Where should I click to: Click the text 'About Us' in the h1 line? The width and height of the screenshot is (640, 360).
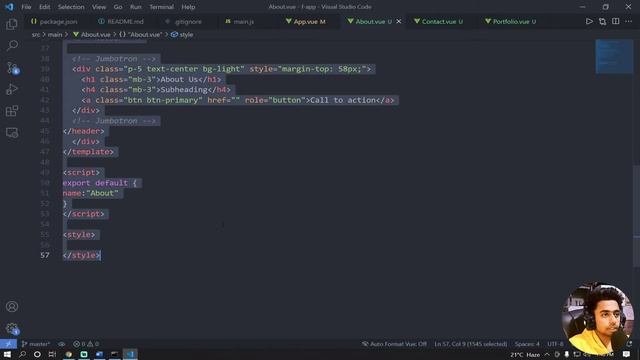[x=179, y=79]
